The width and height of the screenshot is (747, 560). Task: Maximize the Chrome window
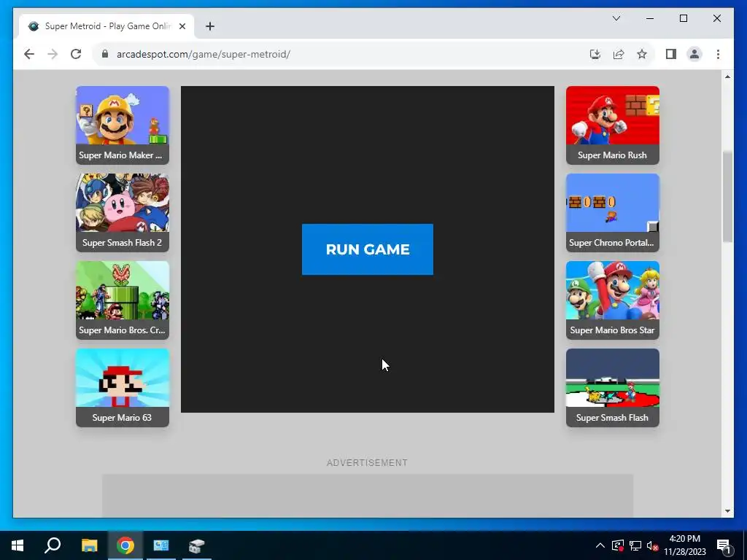click(683, 18)
